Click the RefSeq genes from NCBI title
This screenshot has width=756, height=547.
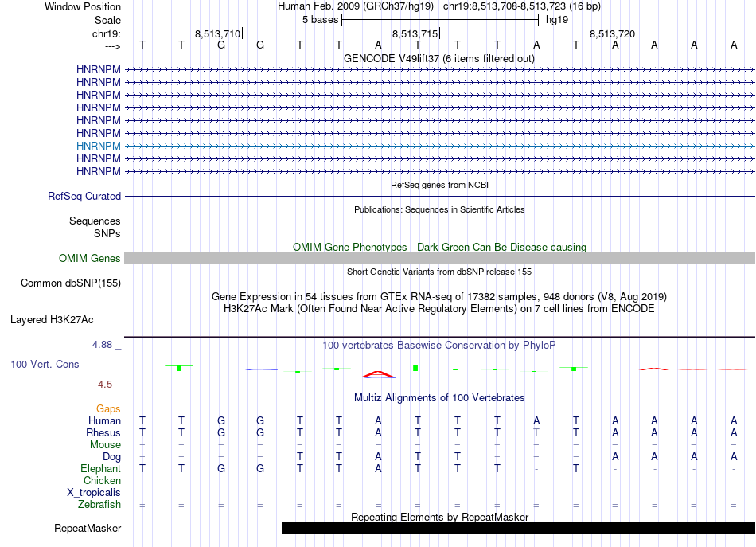[x=439, y=185]
